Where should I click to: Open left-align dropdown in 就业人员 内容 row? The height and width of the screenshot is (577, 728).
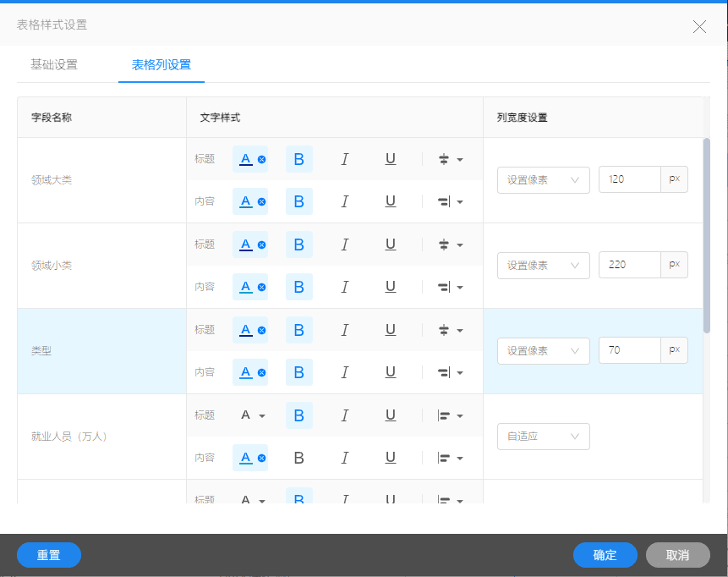pyautogui.click(x=450, y=458)
